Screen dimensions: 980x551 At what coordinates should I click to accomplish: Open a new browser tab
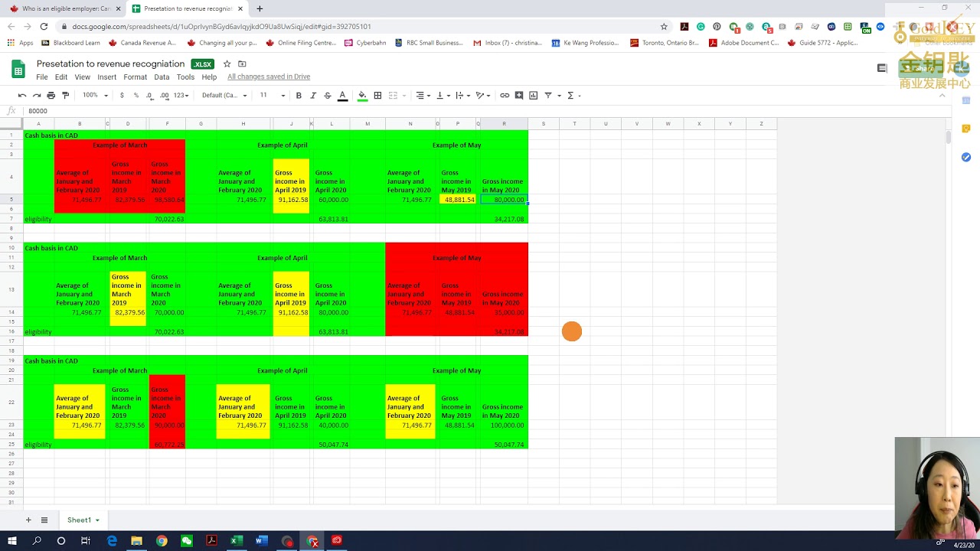tap(260, 8)
